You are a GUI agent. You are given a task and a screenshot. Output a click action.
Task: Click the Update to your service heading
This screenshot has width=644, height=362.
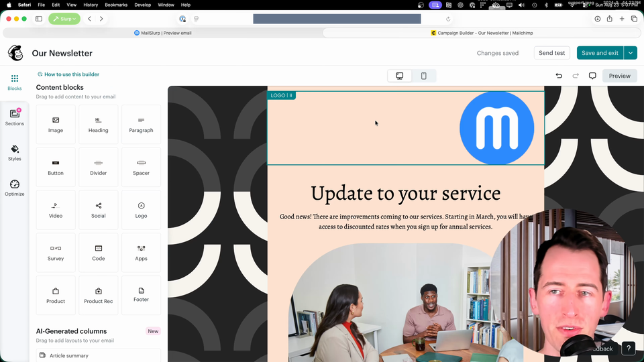tap(405, 193)
